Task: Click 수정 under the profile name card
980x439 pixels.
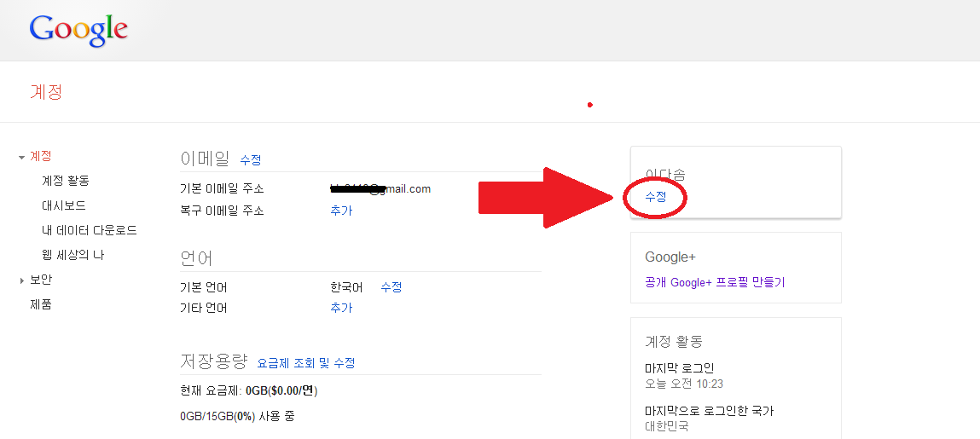Action: pos(656,197)
